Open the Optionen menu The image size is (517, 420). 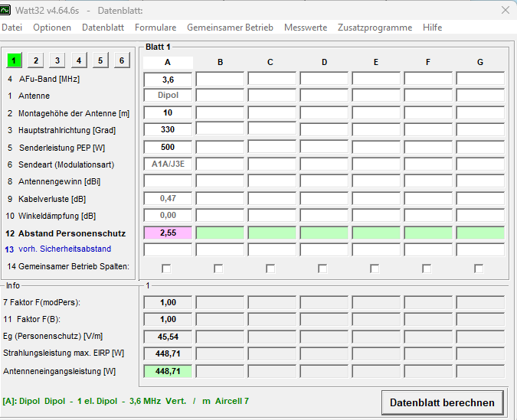[x=52, y=28]
